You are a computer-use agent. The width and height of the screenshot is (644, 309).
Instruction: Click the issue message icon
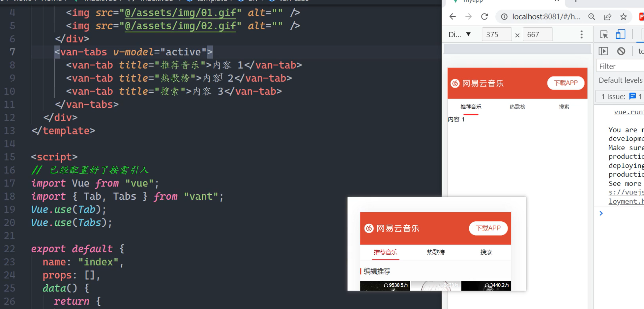point(632,96)
